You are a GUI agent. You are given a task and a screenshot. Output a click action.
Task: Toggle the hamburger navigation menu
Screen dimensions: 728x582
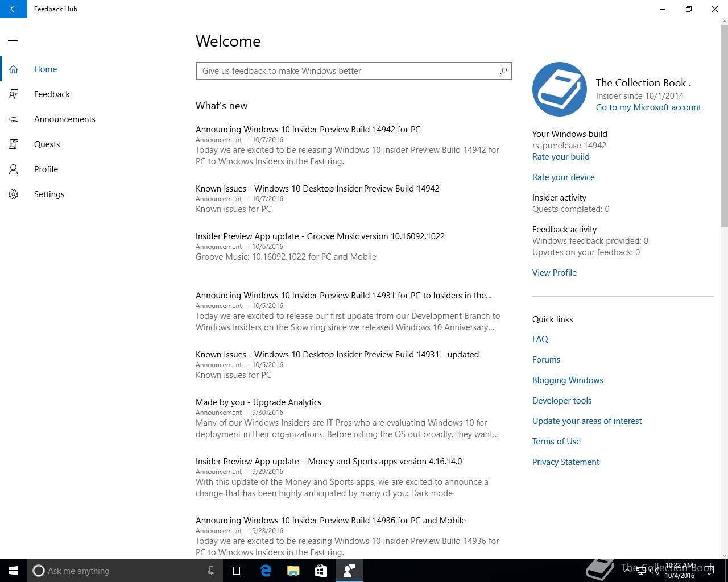click(13, 43)
